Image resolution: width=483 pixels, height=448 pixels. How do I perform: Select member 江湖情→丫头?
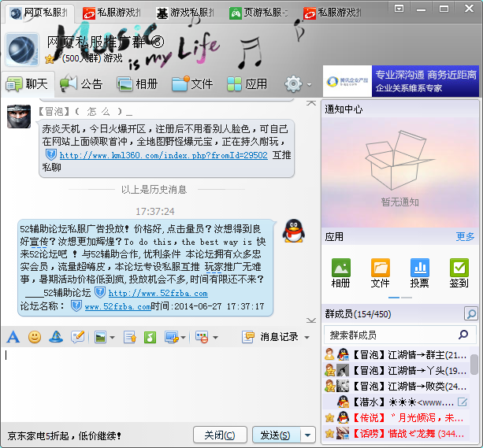coord(397,370)
